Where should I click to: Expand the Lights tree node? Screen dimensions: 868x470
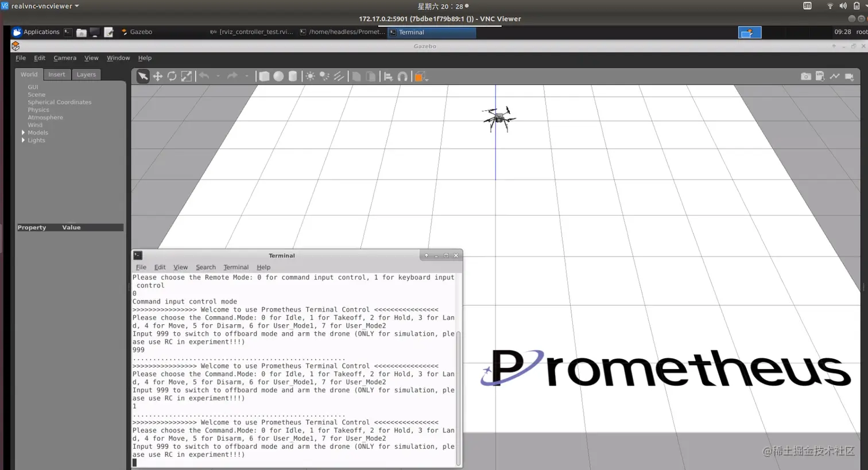pyautogui.click(x=23, y=140)
